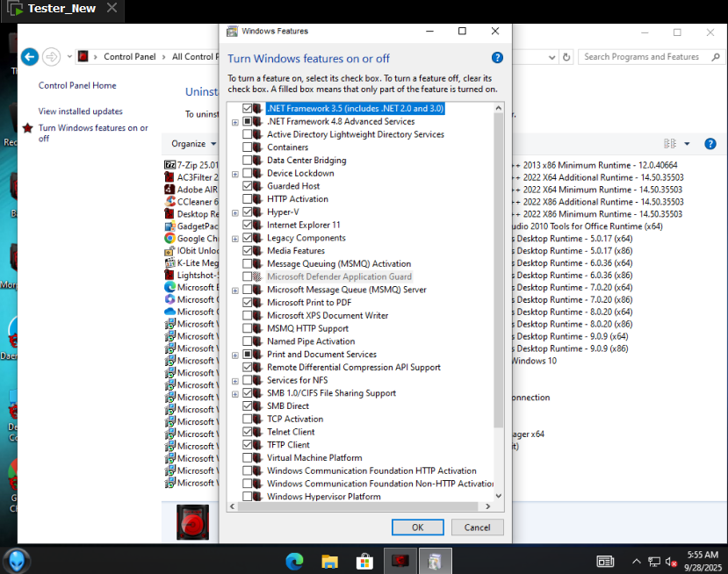728x574 pixels.
Task: Uncheck .NET Framework 3.5 checkbox
Action: [x=248, y=108]
